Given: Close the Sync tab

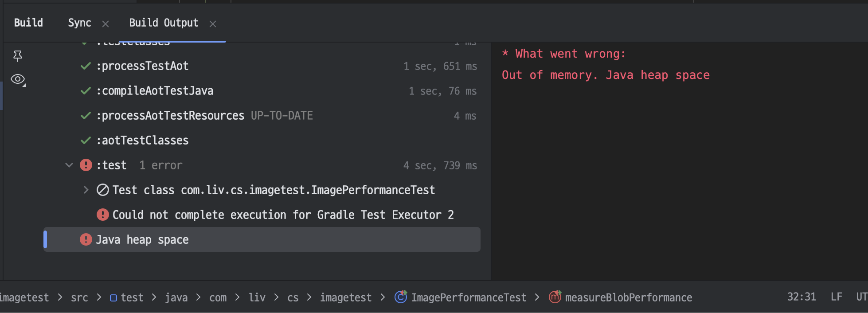Looking at the screenshot, I should (106, 24).
